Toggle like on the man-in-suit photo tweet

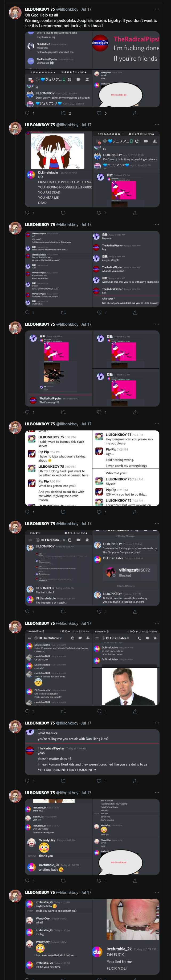coord(99,711)
